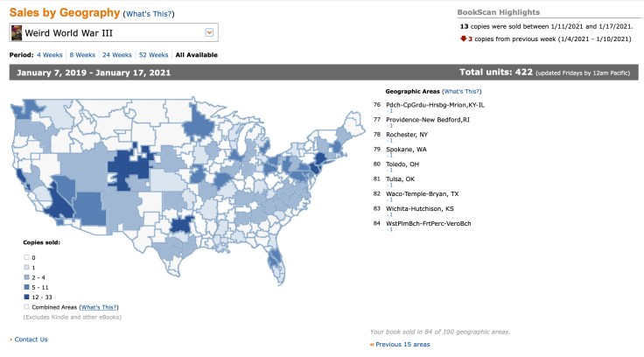
Task: Select the All Available period
Action: [x=197, y=55]
